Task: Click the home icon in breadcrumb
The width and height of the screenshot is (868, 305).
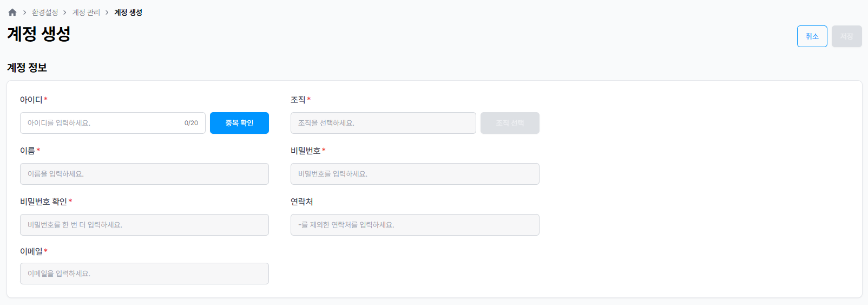Action: pos(12,12)
